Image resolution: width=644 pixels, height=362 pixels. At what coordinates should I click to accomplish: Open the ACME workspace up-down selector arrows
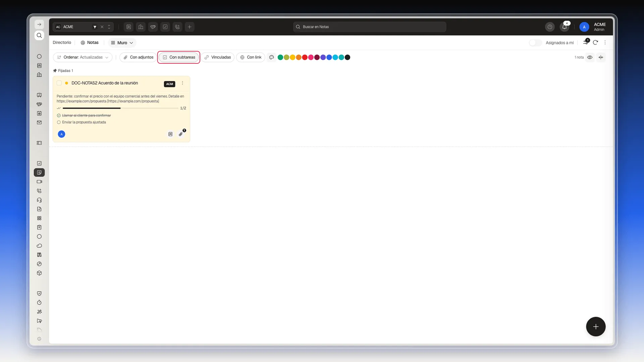pos(109,27)
